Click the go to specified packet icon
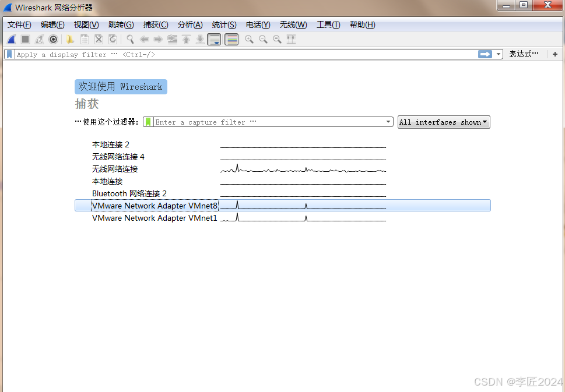The width and height of the screenshot is (565, 392). [x=173, y=39]
